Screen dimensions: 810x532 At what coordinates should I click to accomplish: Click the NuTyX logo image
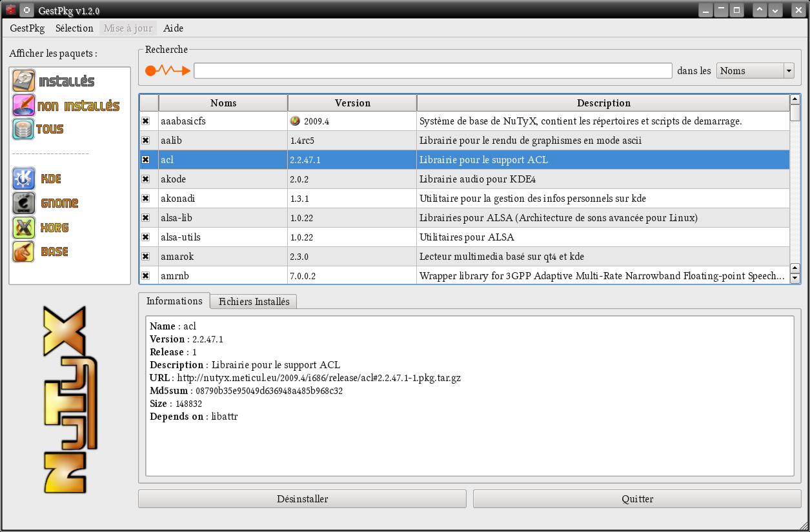69,400
